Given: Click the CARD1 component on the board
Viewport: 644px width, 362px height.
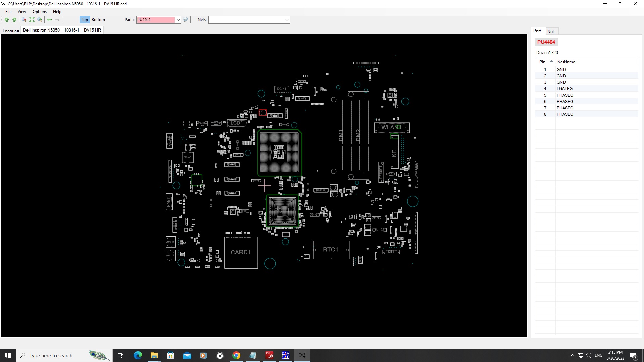Looking at the screenshot, I should click(241, 252).
